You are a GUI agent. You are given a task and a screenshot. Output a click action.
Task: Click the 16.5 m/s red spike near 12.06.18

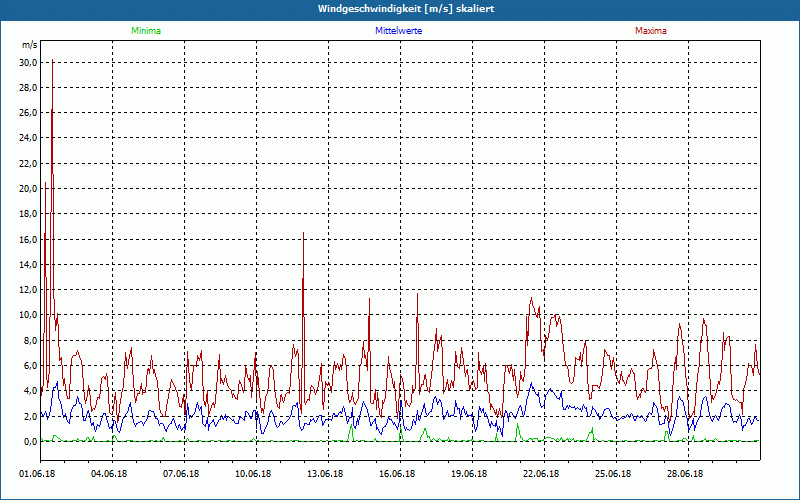[x=304, y=233]
